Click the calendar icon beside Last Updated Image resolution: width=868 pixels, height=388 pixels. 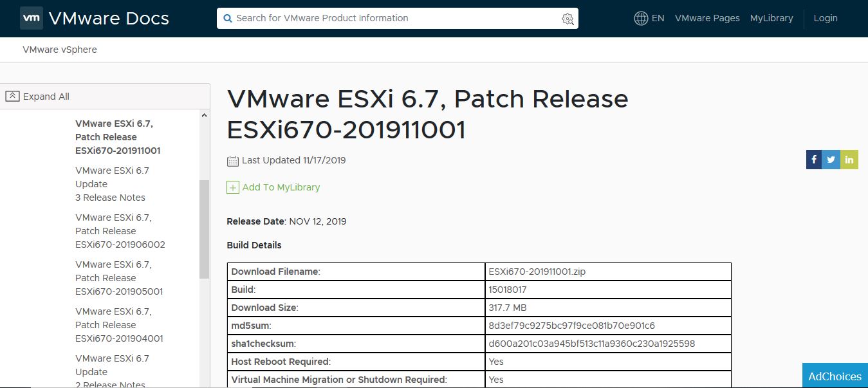pyautogui.click(x=232, y=160)
